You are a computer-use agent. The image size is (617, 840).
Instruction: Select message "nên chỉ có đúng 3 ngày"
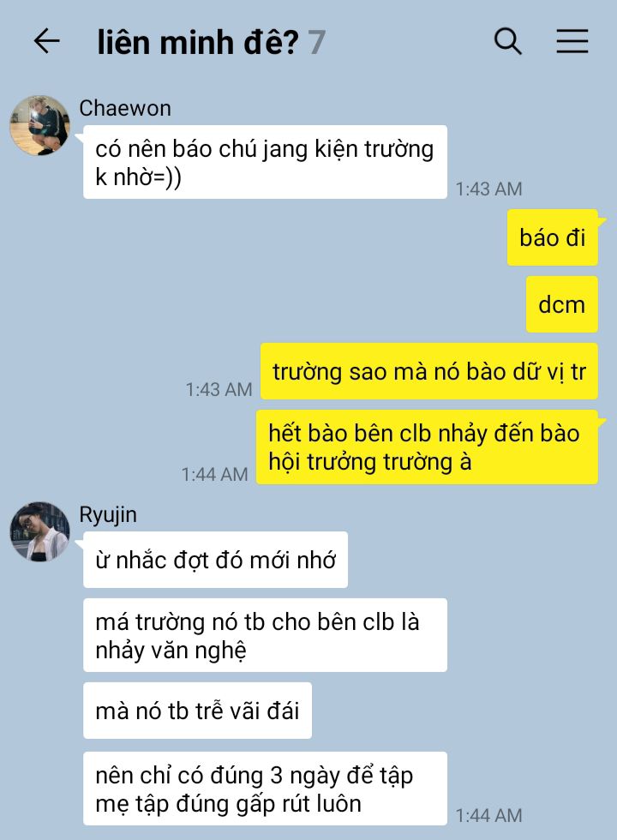265,789
